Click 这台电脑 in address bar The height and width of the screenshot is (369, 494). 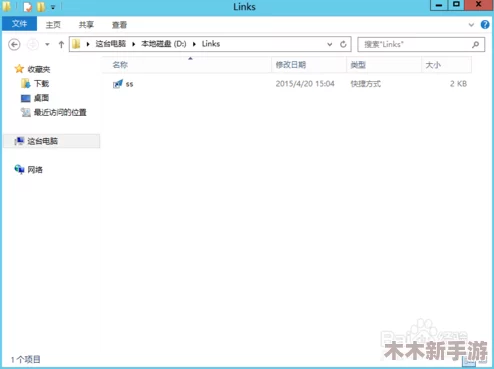click(x=111, y=44)
